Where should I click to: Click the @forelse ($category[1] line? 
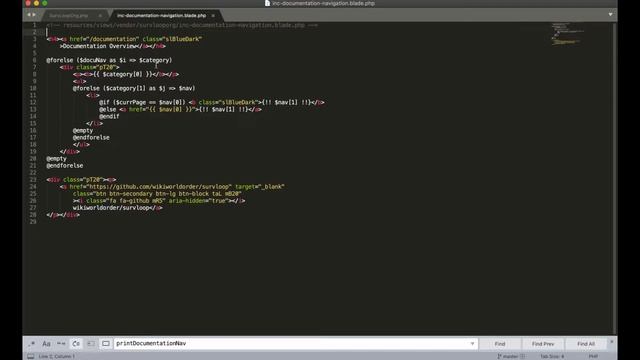pyautogui.click(x=134, y=88)
